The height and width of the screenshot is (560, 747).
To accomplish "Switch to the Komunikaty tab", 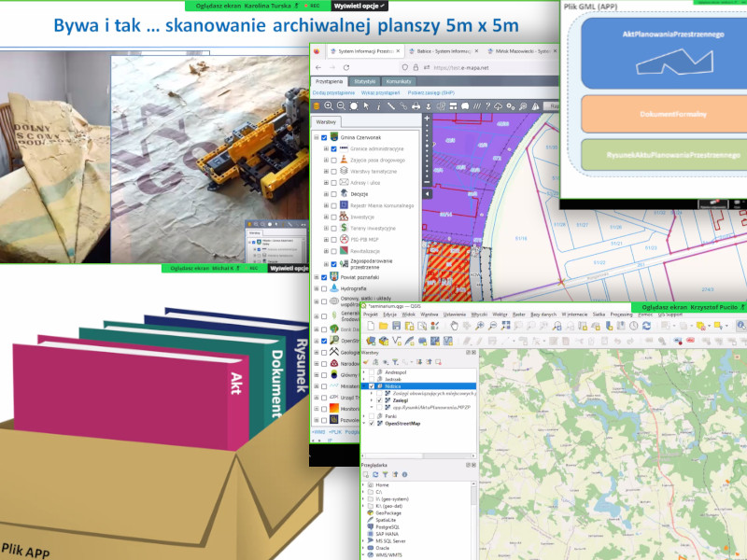I will (399, 81).
